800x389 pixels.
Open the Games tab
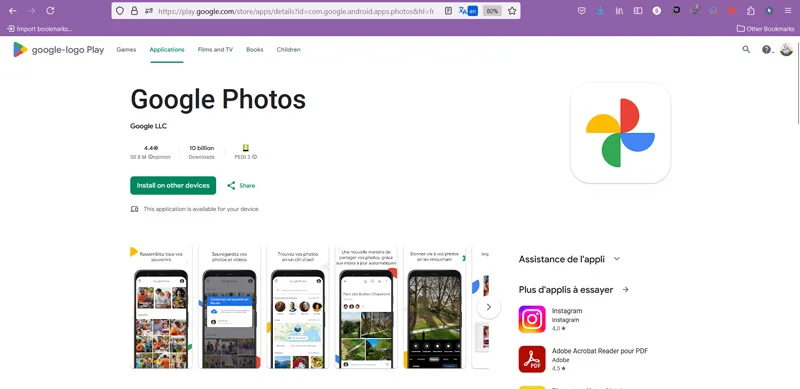click(126, 50)
